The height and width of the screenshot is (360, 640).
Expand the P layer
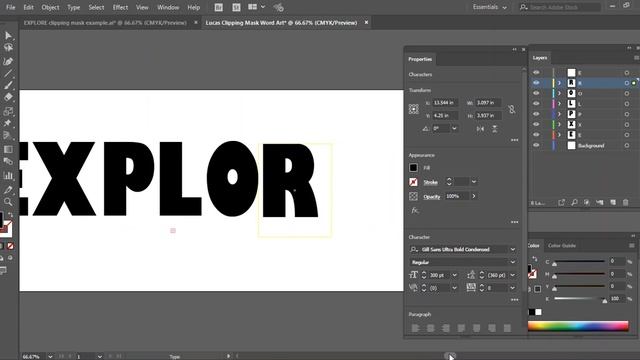point(560,114)
